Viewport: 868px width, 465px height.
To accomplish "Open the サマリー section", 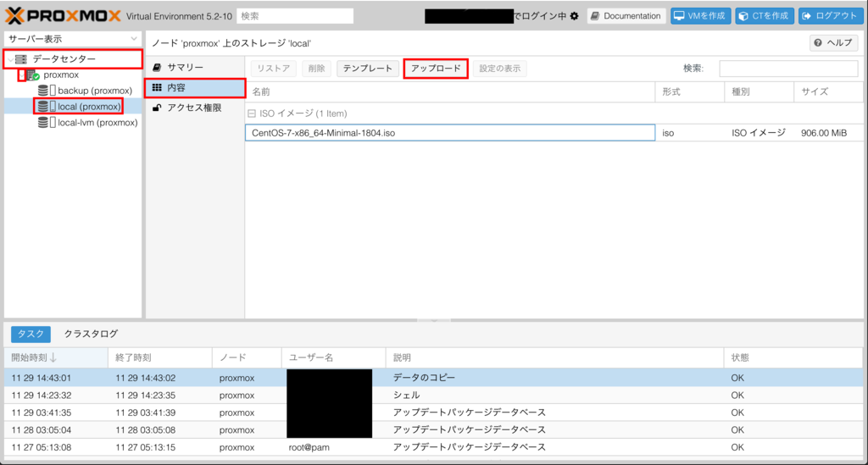I will (195, 68).
